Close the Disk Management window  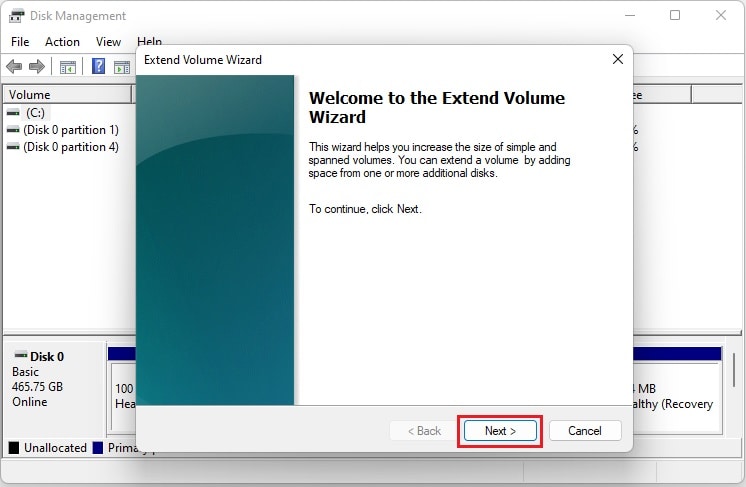[721, 15]
